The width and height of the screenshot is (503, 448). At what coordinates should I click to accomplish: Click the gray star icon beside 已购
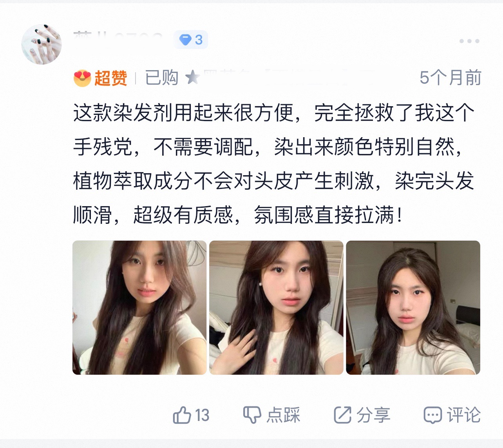[x=192, y=77]
